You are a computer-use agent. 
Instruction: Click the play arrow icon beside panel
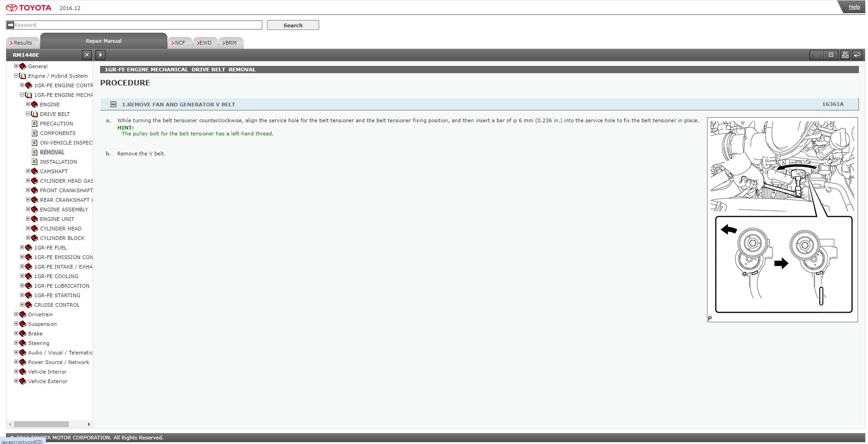[100, 55]
